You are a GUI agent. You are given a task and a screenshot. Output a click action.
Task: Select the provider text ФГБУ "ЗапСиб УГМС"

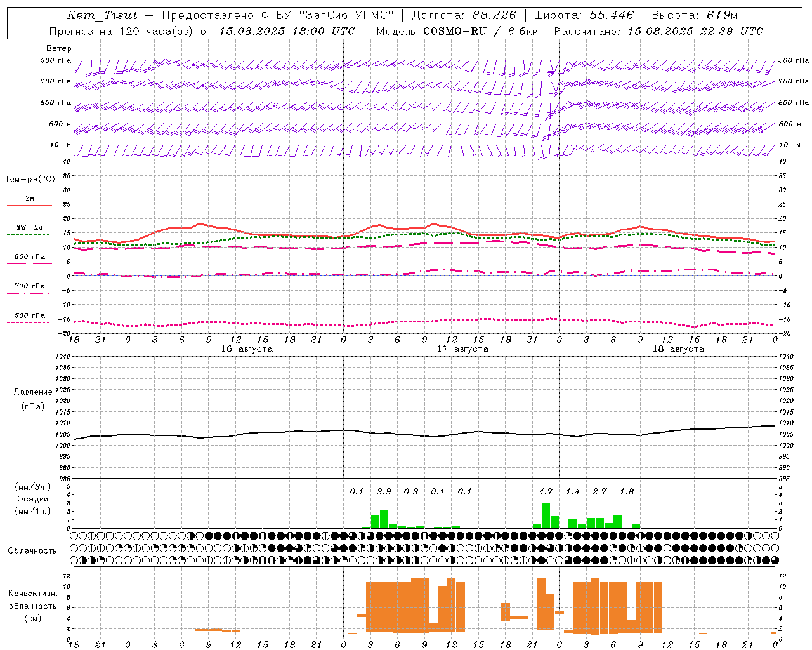point(327,15)
